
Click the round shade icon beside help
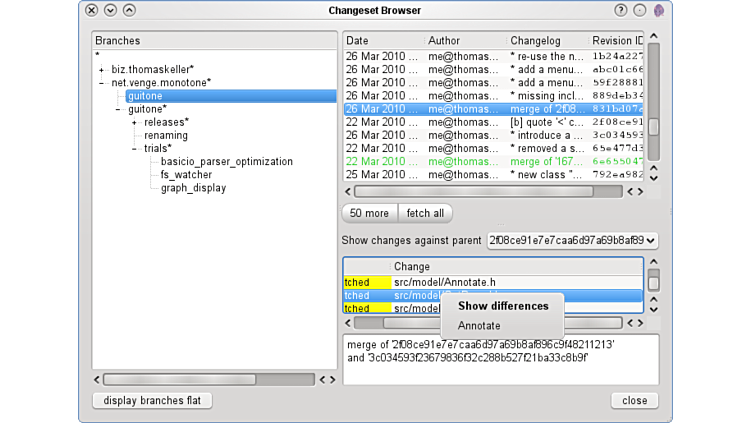coord(640,10)
